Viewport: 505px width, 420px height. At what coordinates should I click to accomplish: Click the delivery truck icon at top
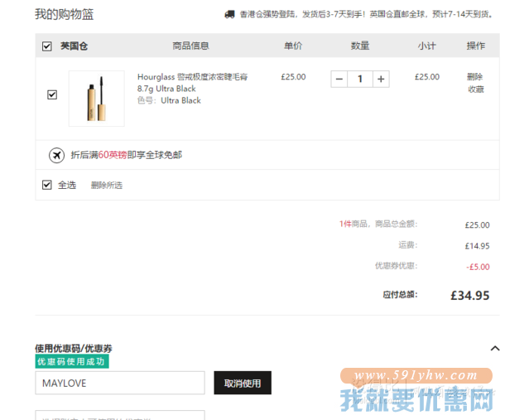[x=229, y=14]
